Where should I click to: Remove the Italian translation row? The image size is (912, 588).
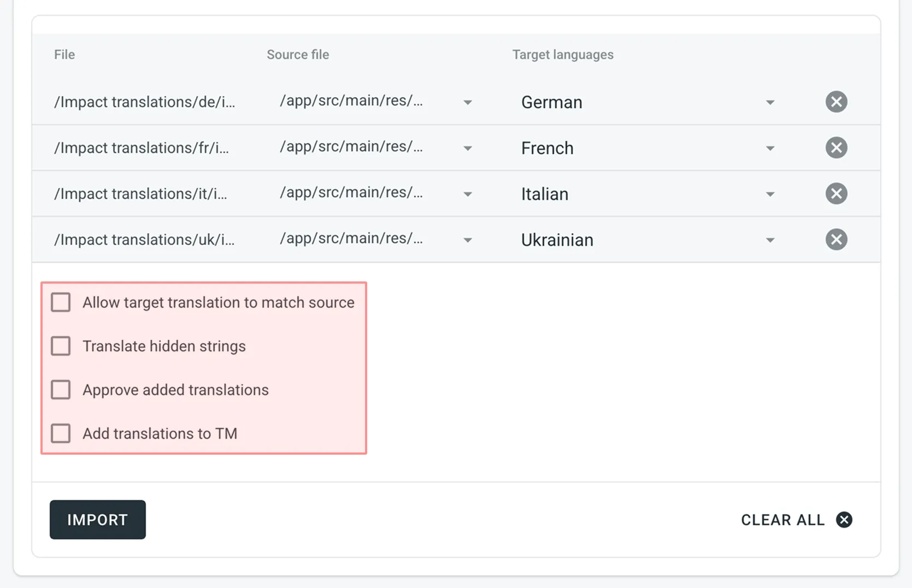click(836, 193)
